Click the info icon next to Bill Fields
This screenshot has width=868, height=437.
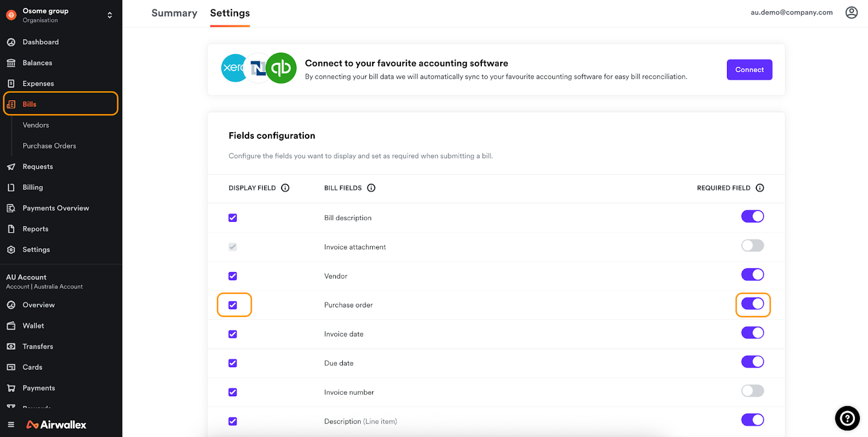371,188
